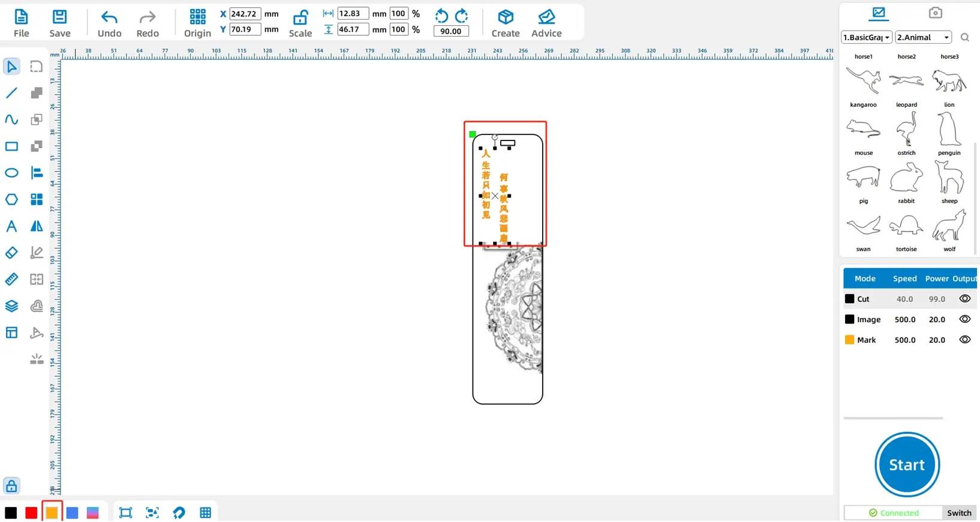Rotate selection clockwise using the rotate icon
This screenshot has height=522, width=980.
461,16
